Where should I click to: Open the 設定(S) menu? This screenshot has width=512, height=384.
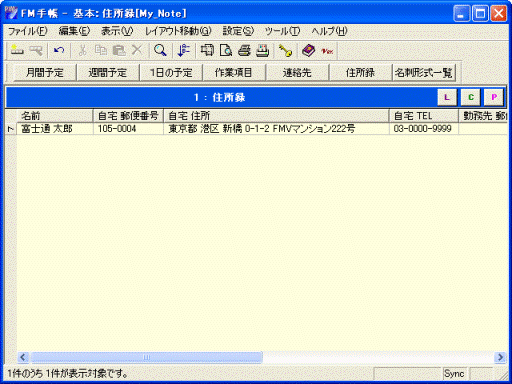pyautogui.click(x=238, y=31)
